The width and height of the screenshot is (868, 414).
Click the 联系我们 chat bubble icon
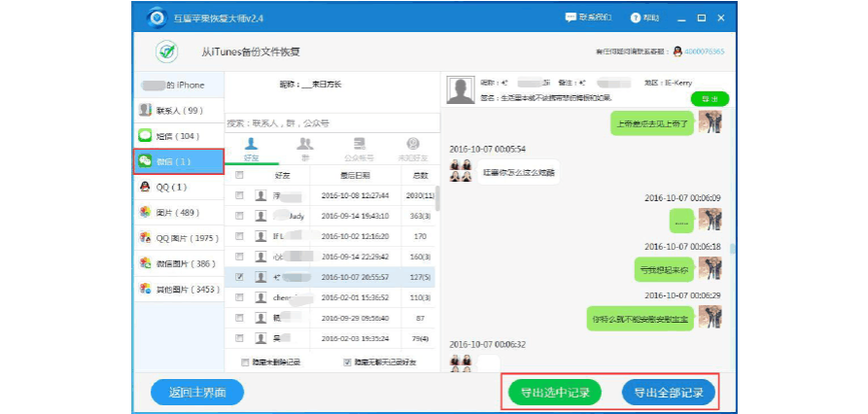[571, 17]
